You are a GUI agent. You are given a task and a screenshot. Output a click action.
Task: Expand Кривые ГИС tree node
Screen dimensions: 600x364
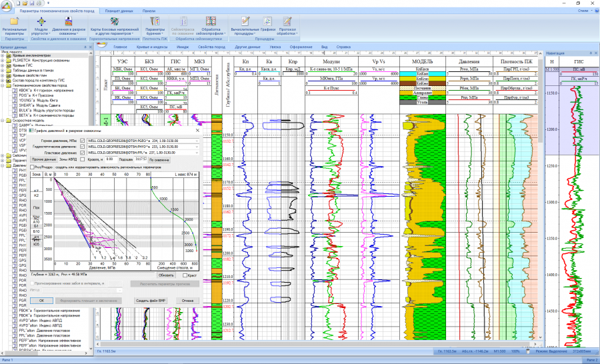3,64
